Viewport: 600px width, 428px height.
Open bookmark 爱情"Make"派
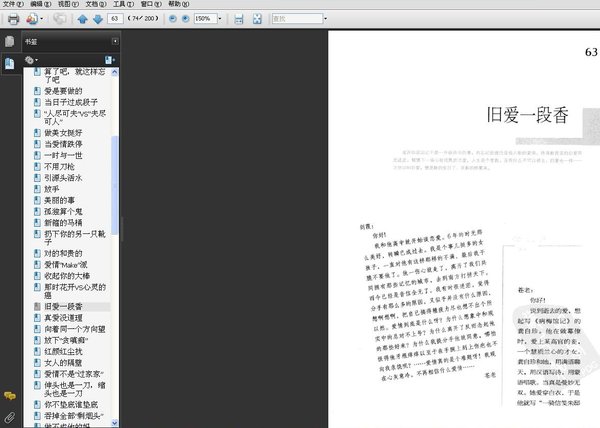pyautogui.click(x=65, y=265)
